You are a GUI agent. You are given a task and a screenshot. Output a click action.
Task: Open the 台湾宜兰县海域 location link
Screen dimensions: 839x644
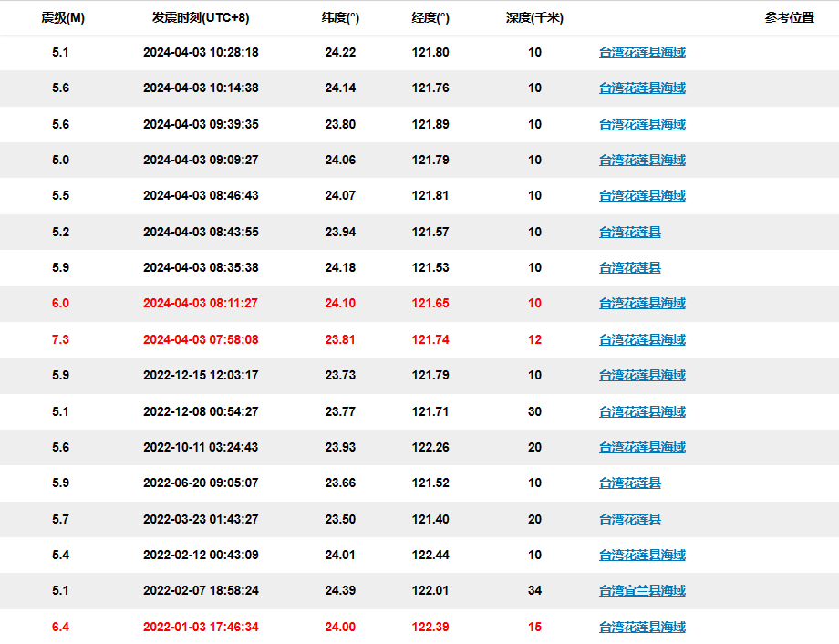coord(642,591)
